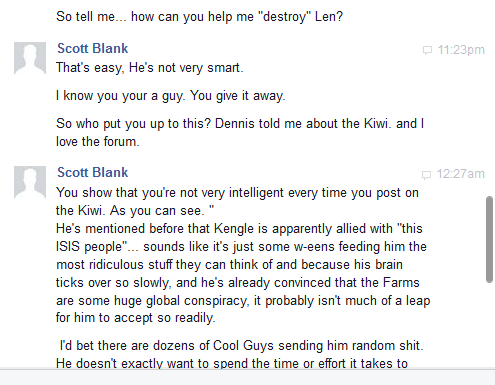Select the paragraph mentioning Kengle and ISIS people
Image resolution: width=495 pixels, height=385 pixels.
[x=243, y=273]
